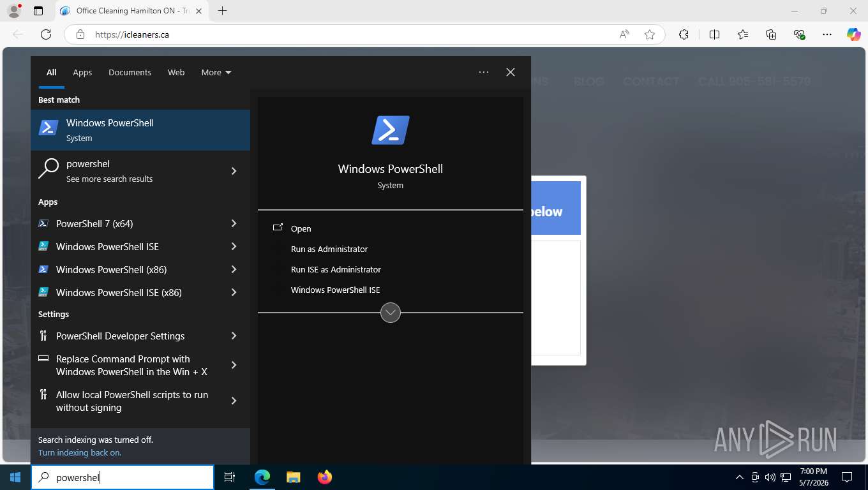Image resolution: width=868 pixels, height=490 pixels.
Task: Add page to favorites star icon
Action: tap(650, 34)
